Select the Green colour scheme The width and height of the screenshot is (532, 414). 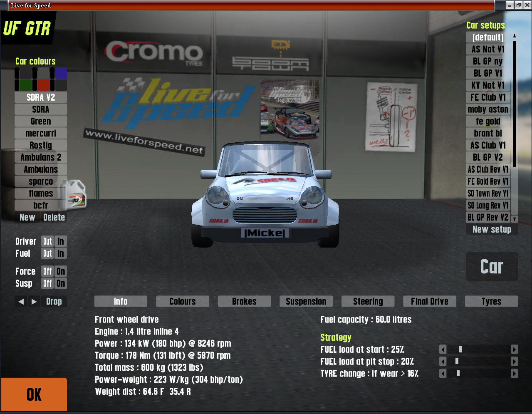(41, 121)
